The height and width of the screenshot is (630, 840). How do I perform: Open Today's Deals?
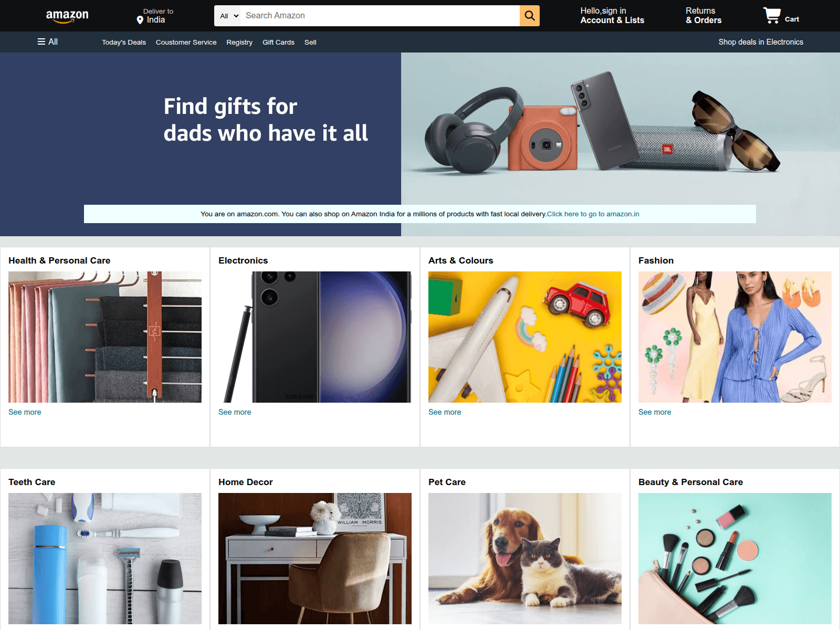pos(124,43)
